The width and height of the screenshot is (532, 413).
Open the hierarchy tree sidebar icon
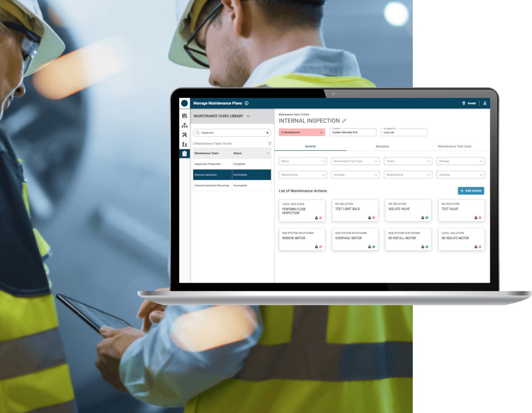[x=184, y=125]
